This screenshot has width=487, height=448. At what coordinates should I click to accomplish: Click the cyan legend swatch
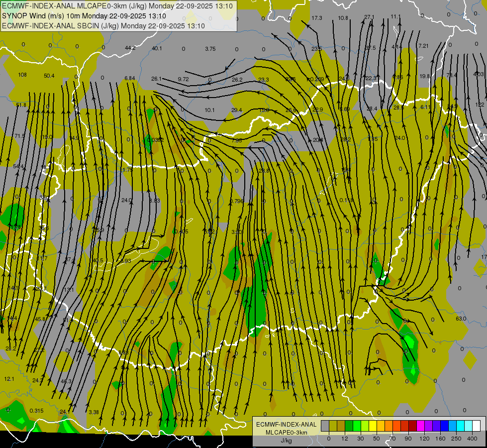coord(461,426)
